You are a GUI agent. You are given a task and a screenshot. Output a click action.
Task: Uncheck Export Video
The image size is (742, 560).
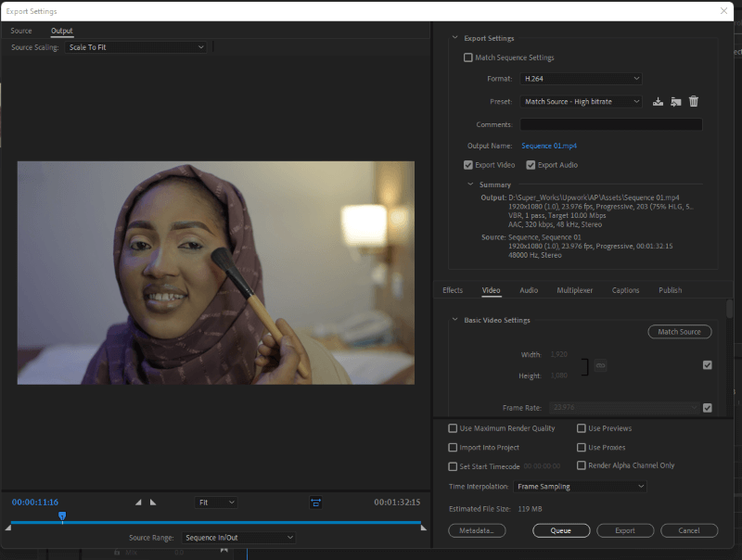468,165
